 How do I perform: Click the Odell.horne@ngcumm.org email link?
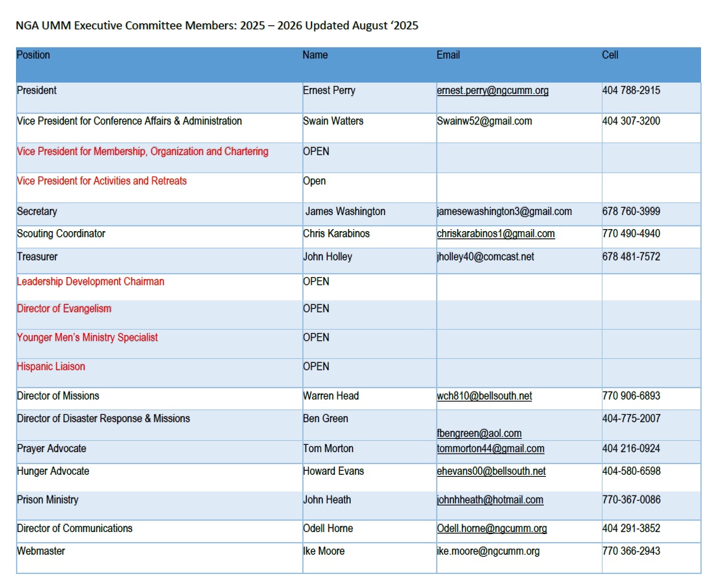pos(491,529)
